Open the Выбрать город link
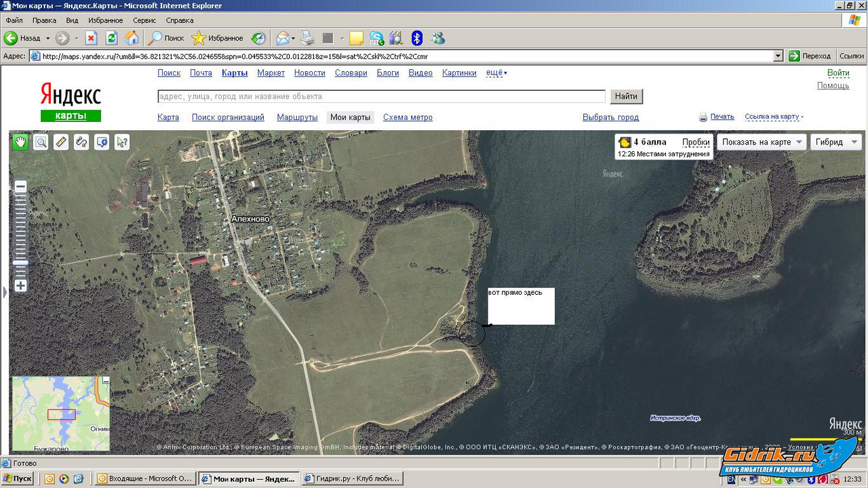 point(610,117)
